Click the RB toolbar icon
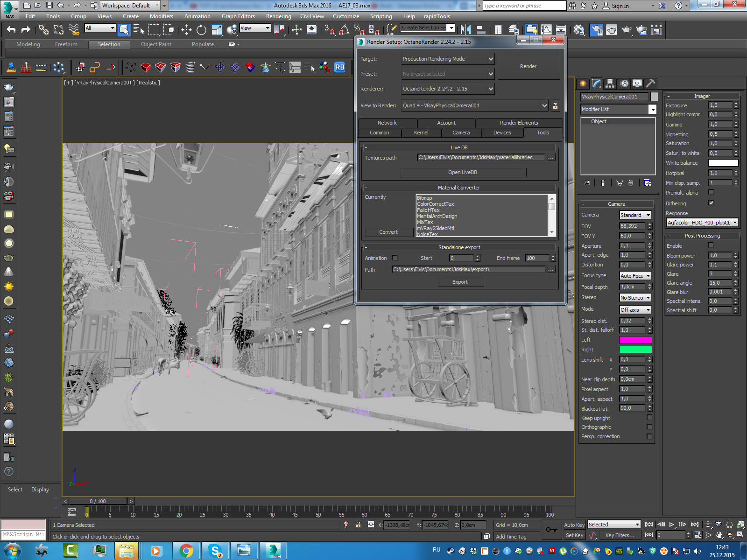Viewport: 747px width, 560px height. 340,67
